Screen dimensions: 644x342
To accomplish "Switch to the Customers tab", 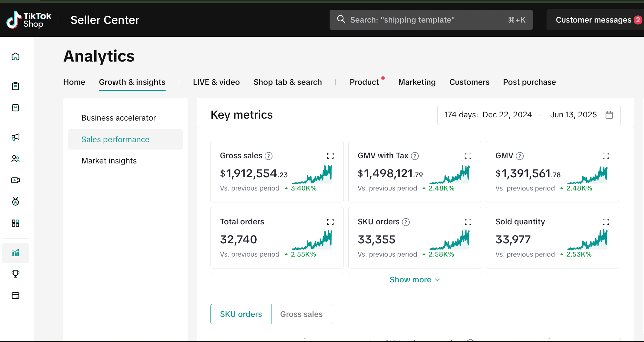I will coord(469,82).
